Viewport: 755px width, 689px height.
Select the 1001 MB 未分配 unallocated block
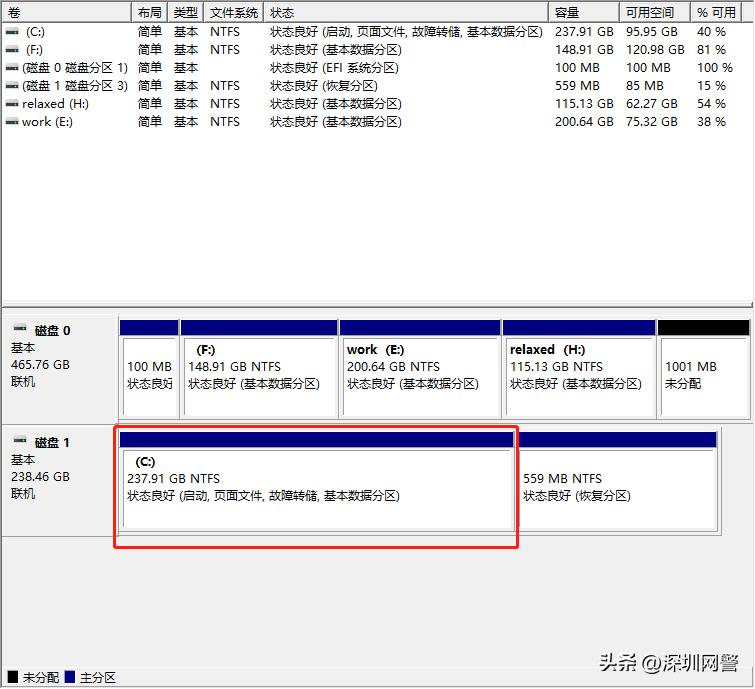coord(703,369)
